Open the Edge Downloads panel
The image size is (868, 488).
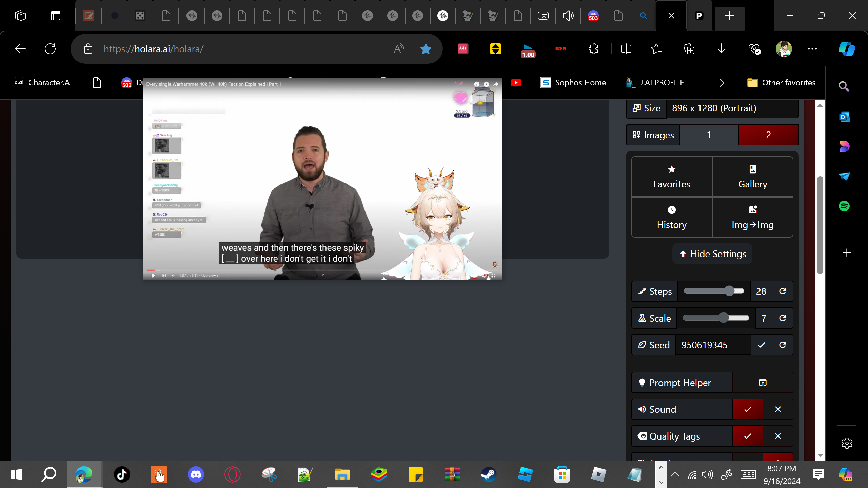(721, 49)
